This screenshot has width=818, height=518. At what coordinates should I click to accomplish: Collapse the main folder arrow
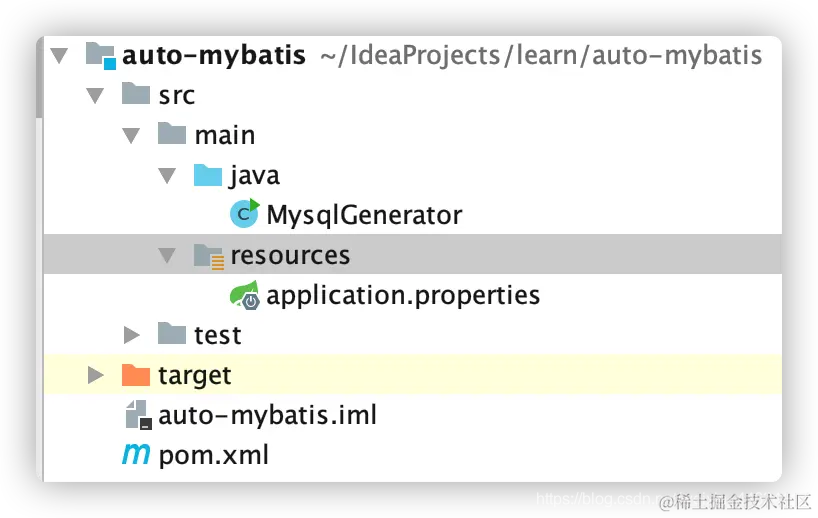(131, 136)
